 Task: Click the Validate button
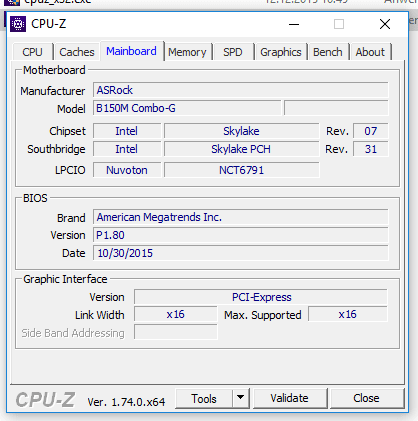click(x=290, y=398)
